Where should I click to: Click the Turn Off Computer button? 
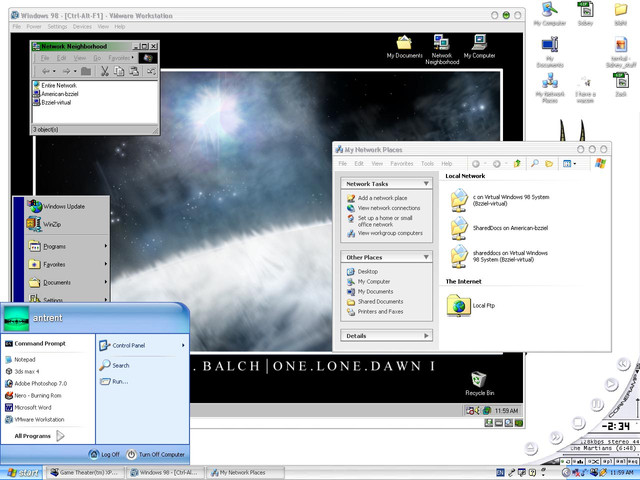click(156, 454)
